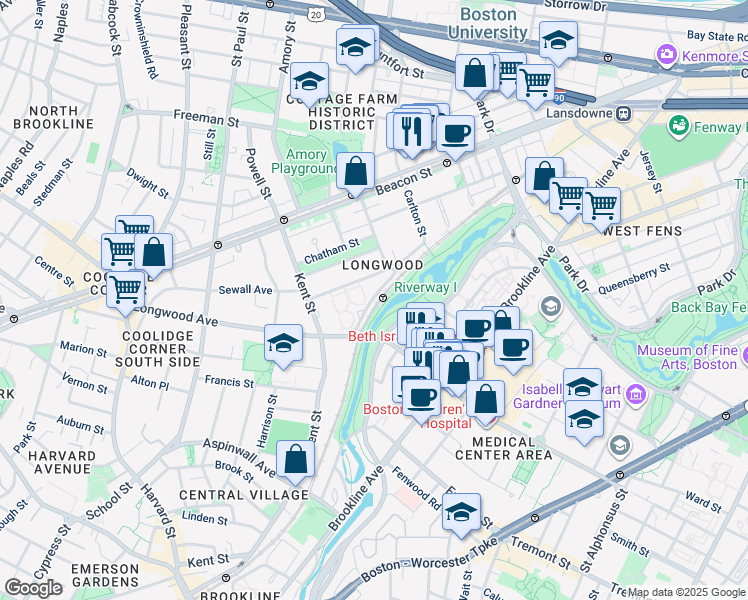748x600 pixels.
Task: Open the shopping cart marker beside the I-90 shield
Action: 535,84
